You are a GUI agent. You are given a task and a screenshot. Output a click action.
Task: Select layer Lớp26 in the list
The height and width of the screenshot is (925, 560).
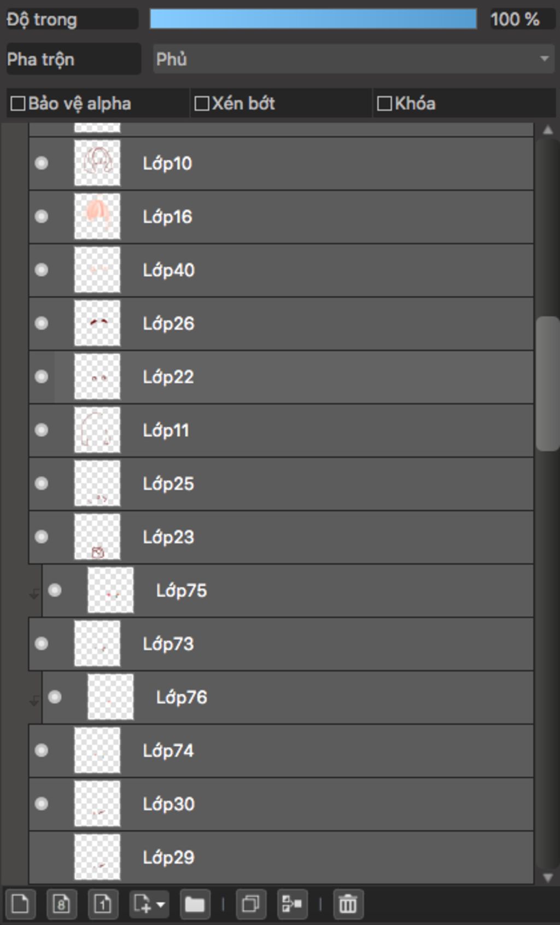pyautogui.click(x=328, y=323)
